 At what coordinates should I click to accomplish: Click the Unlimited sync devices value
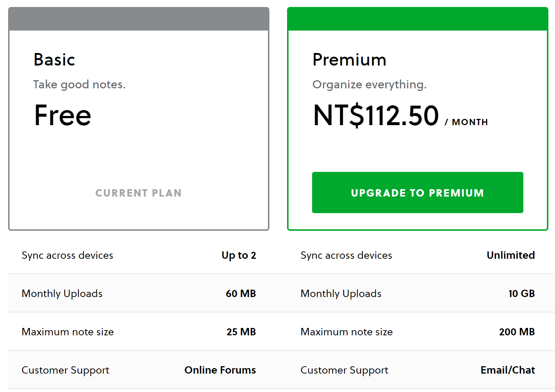(x=510, y=255)
